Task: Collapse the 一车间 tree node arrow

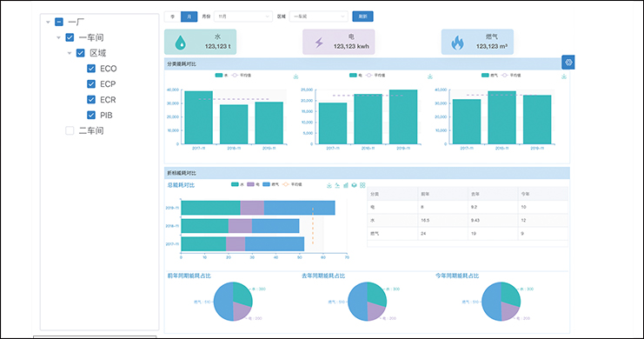Action: pos(59,37)
